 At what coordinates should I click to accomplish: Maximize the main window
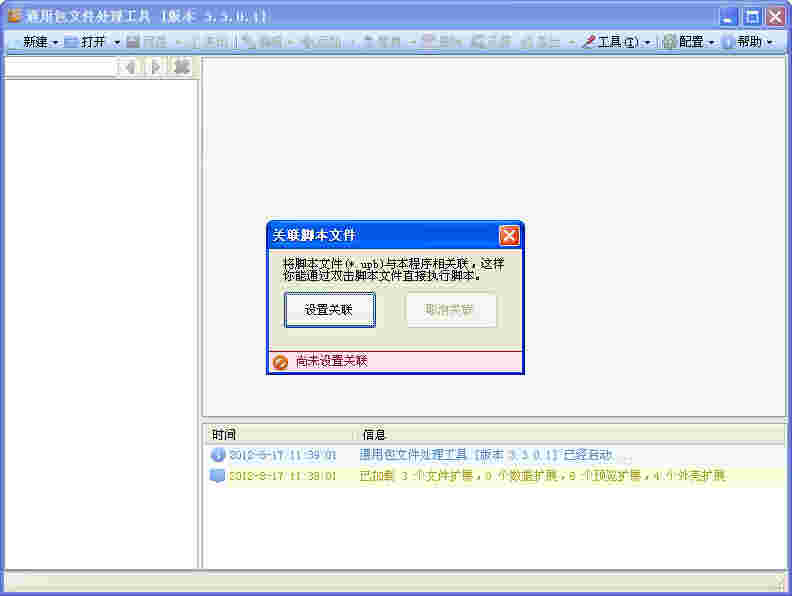pyautogui.click(x=752, y=17)
